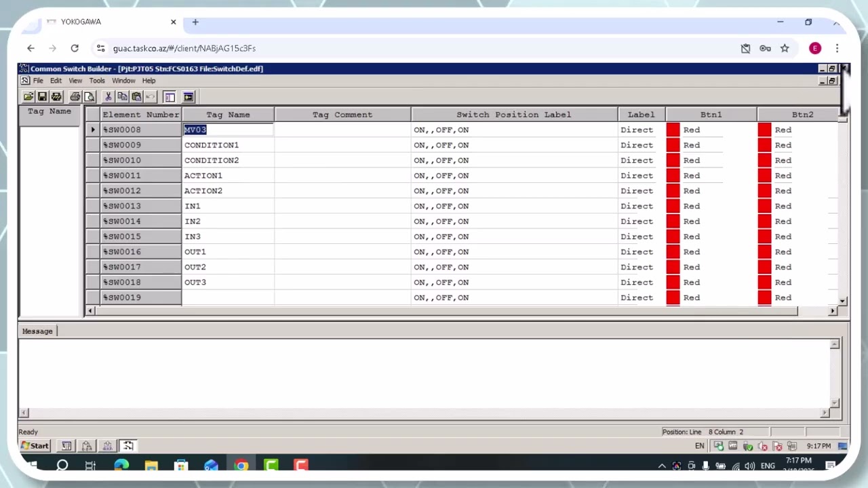Viewport: 868px width, 488px height.
Task: Open the Help menu
Action: click(x=149, y=81)
